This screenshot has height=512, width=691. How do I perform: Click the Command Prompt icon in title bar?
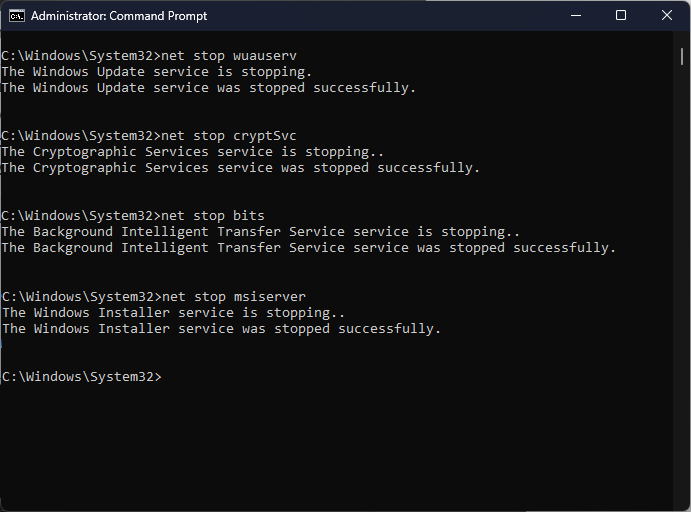coord(16,16)
